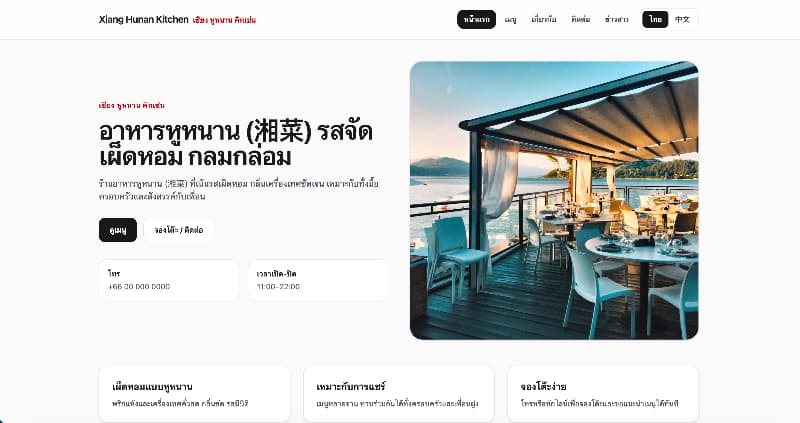Click the small red label above heading

(132, 106)
